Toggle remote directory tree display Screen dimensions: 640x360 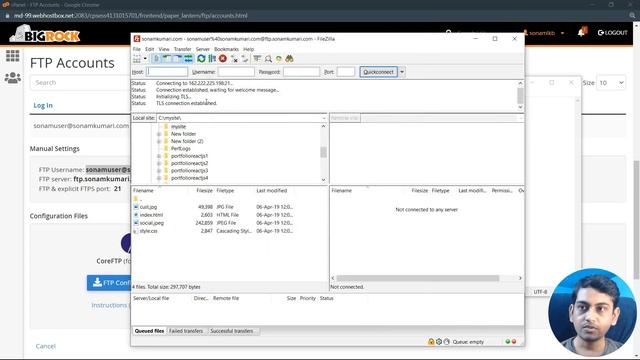coord(178,59)
